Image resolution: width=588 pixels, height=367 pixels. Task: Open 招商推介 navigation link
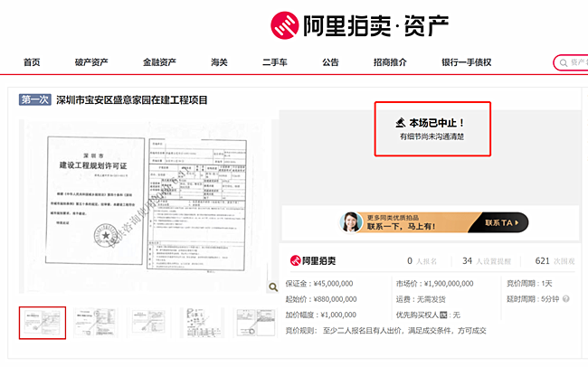(390, 62)
